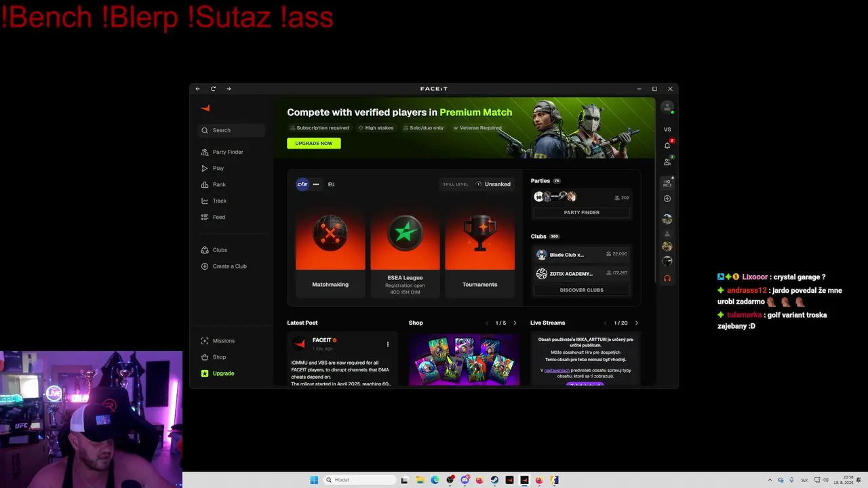Screen dimensions: 868x488
Task: Go to next Shop item page
Action: click(x=515, y=323)
